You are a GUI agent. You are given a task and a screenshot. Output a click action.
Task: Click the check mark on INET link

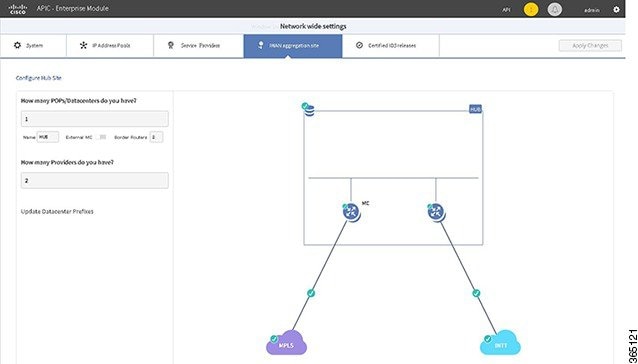476,293
